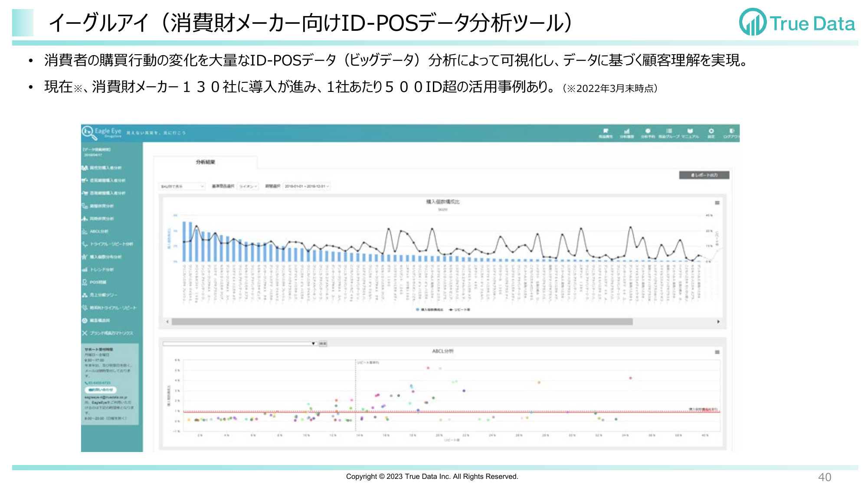868x488 pixels.
Task: Open 分析予約 clock icon in header
Action: tap(648, 131)
